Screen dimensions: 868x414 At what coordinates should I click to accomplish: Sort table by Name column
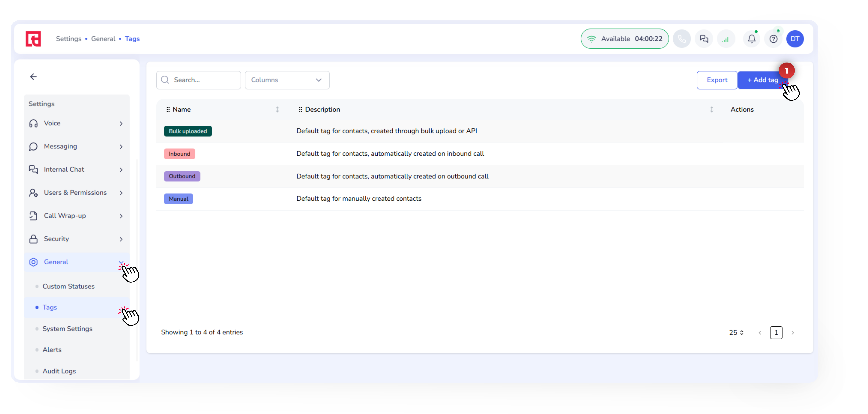[277, 110]
